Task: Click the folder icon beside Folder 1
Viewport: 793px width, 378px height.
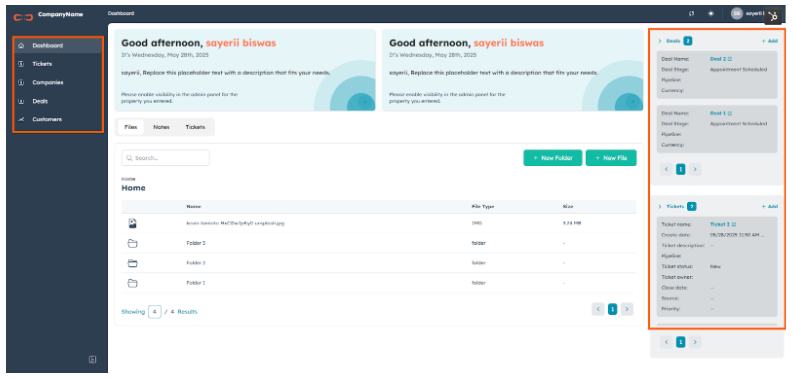Action: 133,283
